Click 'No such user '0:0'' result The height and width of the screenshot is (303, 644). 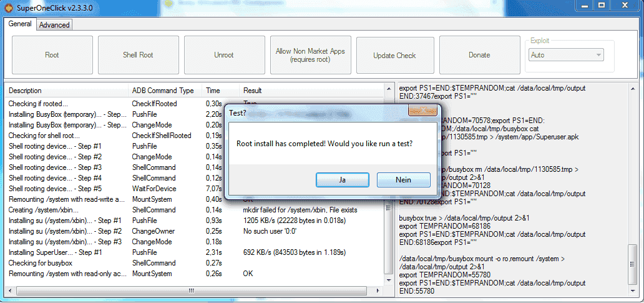click(270, 231)
